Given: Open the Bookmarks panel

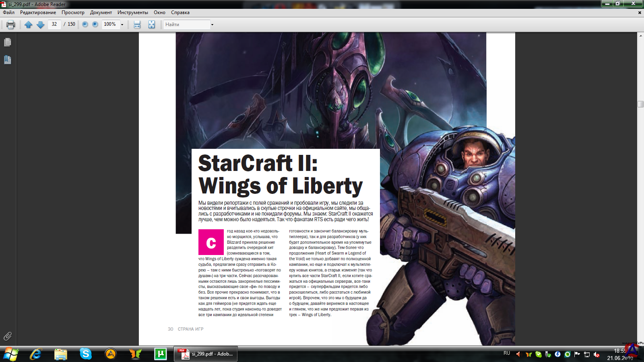Looking at the screenshot, I should [x=8, y=60].
